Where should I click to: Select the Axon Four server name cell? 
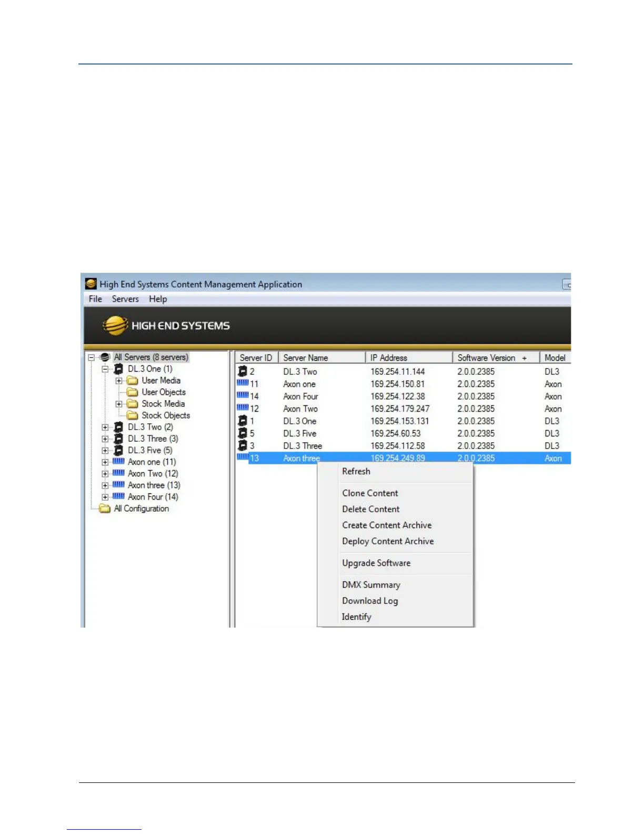coord(300,396)
